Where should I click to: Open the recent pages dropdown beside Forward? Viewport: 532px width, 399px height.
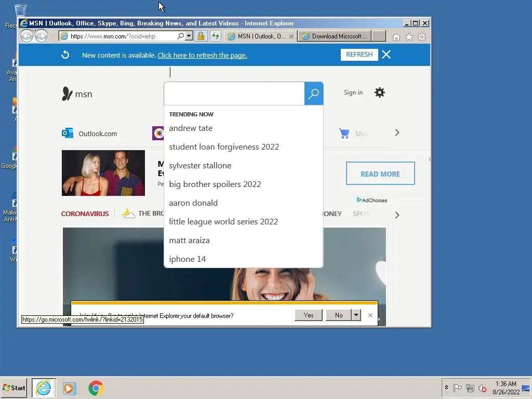coord(52,36)
